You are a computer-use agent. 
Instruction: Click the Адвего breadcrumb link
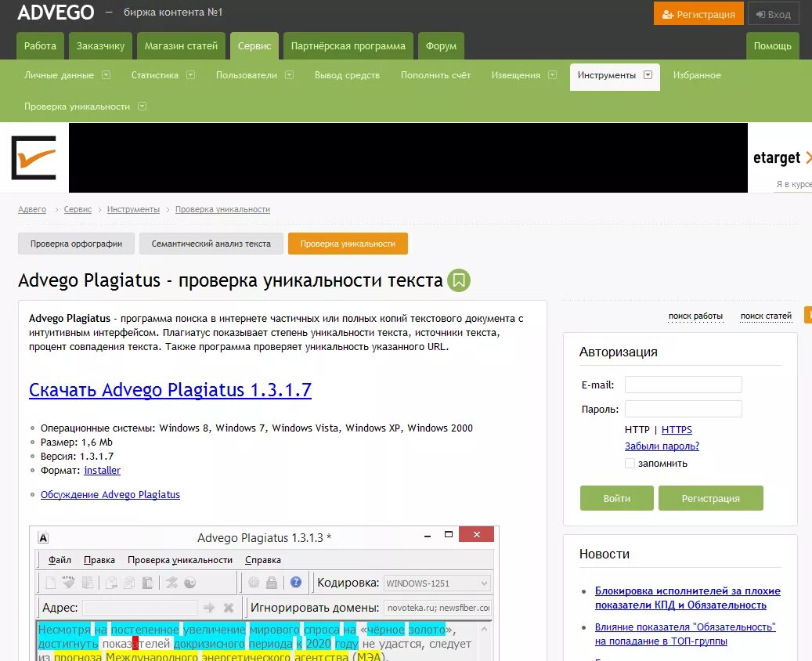(x=32, y=209)
